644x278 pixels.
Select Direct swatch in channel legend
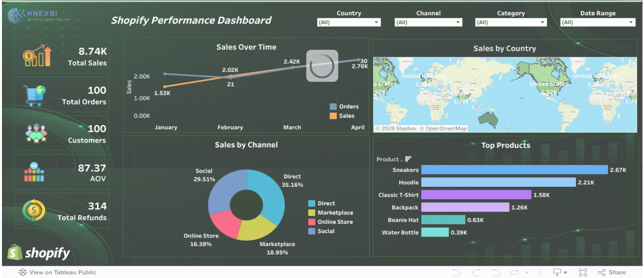pos(312,203)
